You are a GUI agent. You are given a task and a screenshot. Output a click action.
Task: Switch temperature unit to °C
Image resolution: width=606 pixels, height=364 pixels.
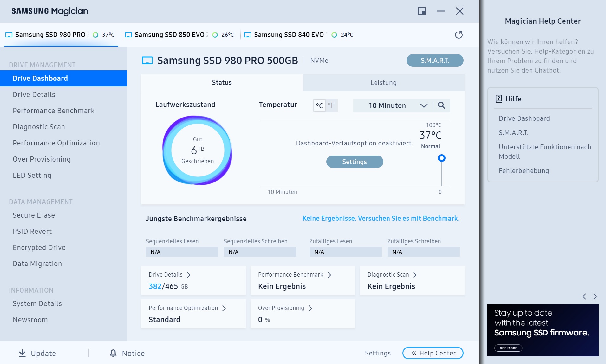click(x=319, y=105)
